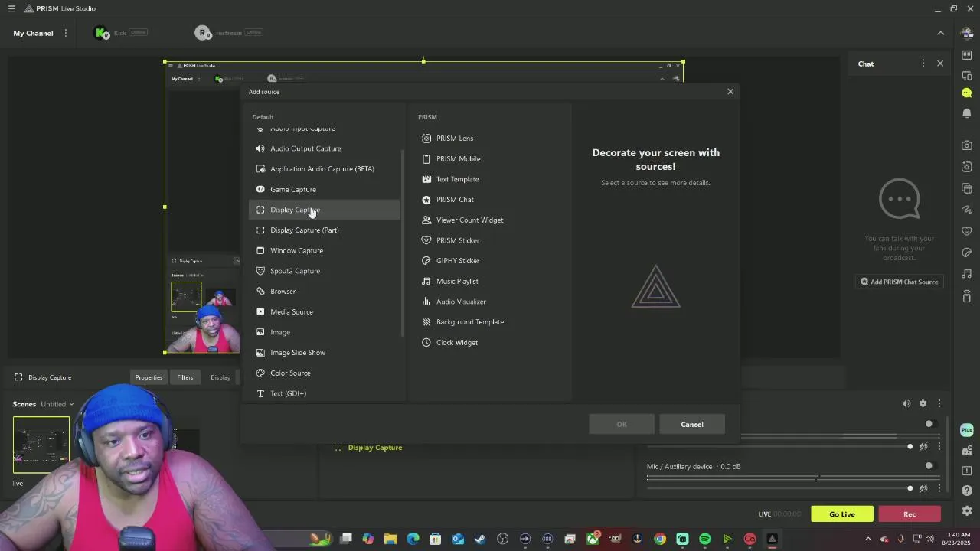The height and width of the screenshot is (551, 980).
Task: Open settings gear in right sidebar
Action: pos(967,510)
